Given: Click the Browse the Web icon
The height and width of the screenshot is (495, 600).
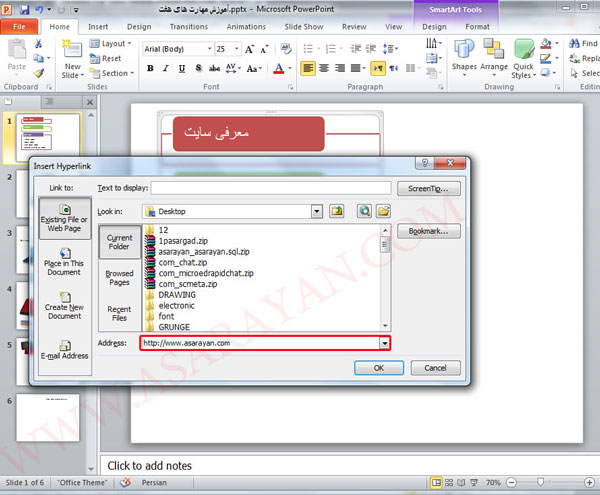Looking at the screenshot, I should [x=365, y=211].
